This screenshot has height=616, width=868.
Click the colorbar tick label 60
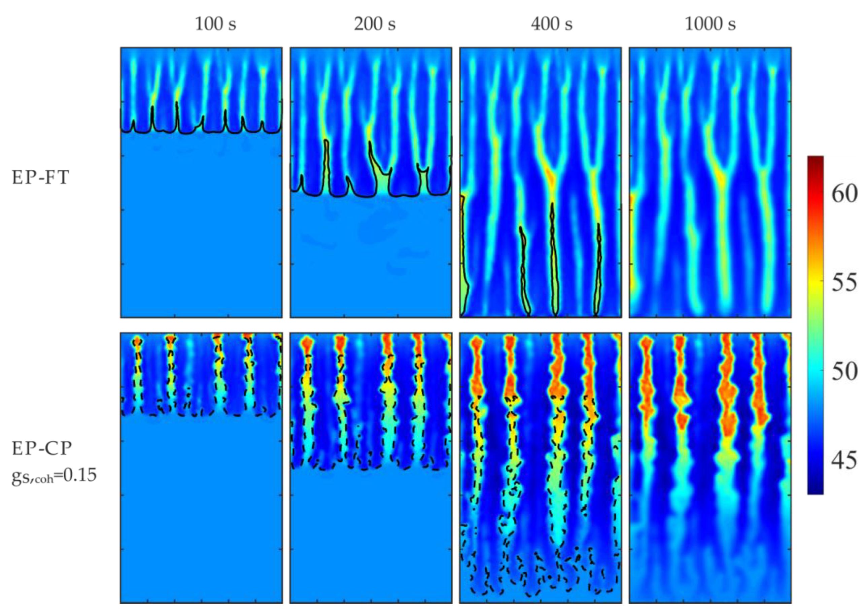(x=844, y=194)
